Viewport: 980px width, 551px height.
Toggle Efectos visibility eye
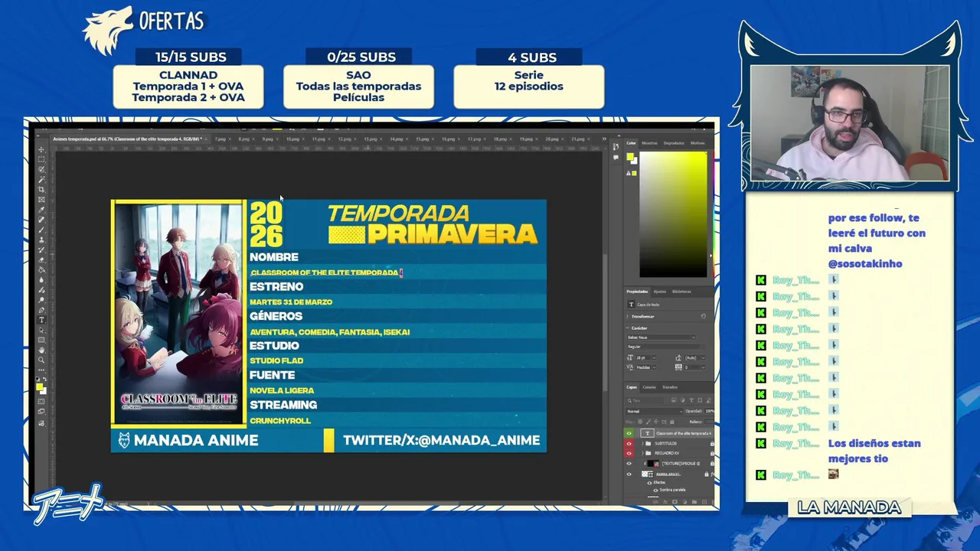point(650,483)
